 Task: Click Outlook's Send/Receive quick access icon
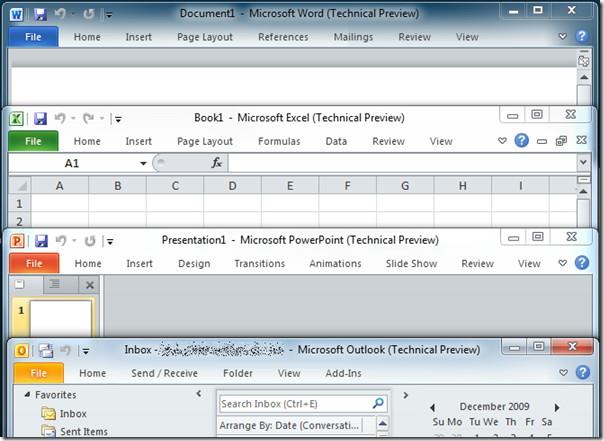coord(45,350)
